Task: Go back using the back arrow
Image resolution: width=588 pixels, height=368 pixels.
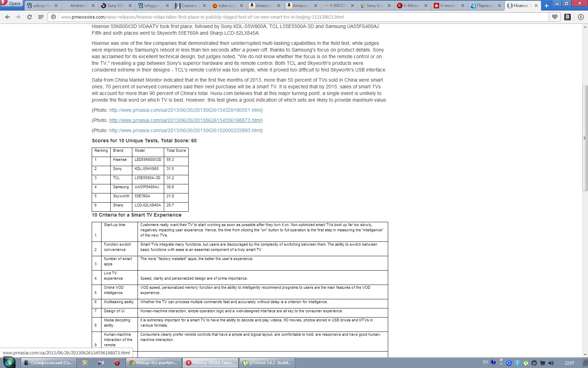Action: click(x=7, y=17)
